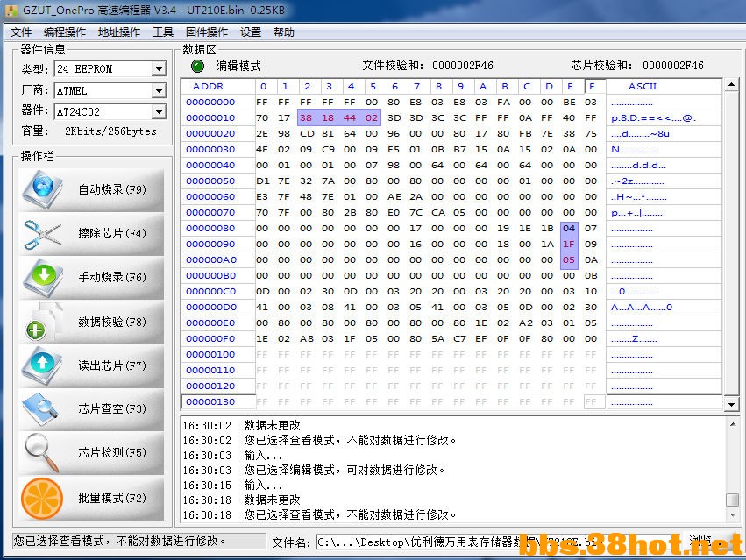The width and height of the screenshot is (746, 560).
Task: Click highlighted byte 1F in row 00000090
Action: pyautogui.click(x=569, y=245)
